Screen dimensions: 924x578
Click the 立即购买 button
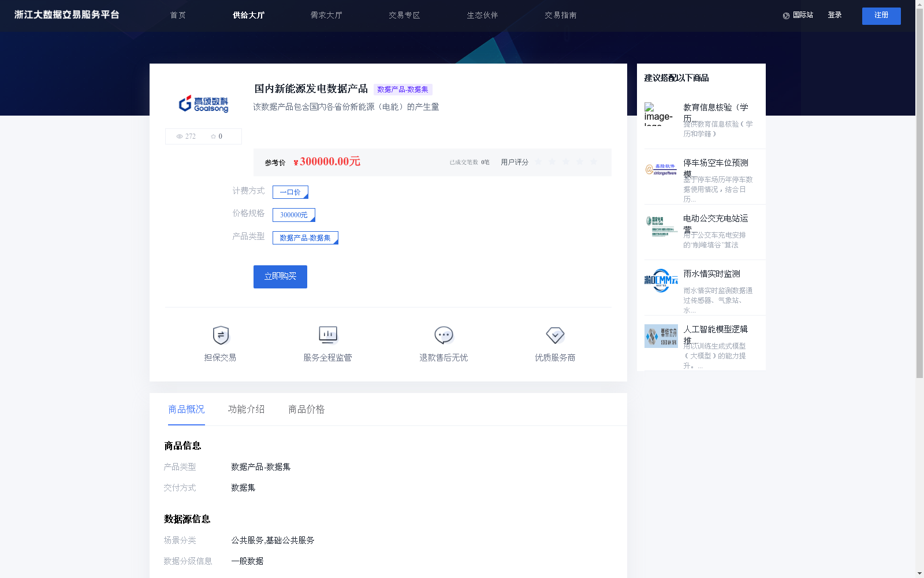point(280,277)
